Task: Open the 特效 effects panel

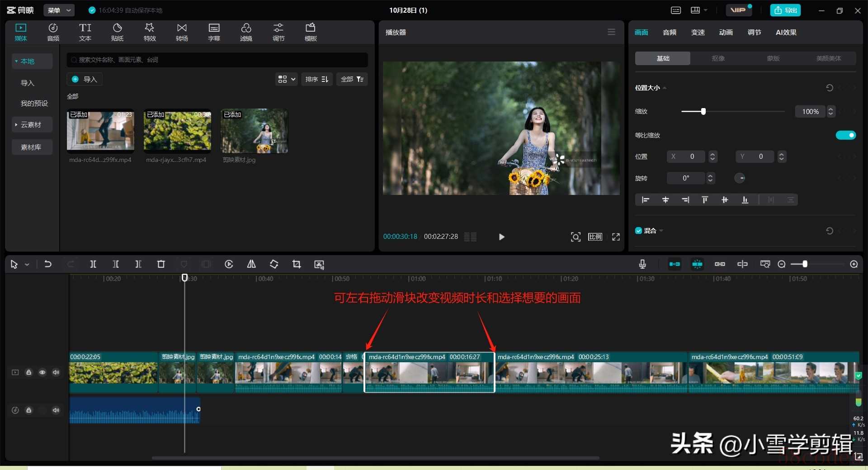Action: 150,32
